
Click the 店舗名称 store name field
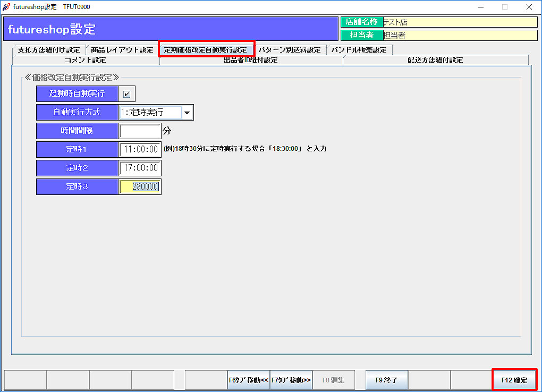pos(460,22)
